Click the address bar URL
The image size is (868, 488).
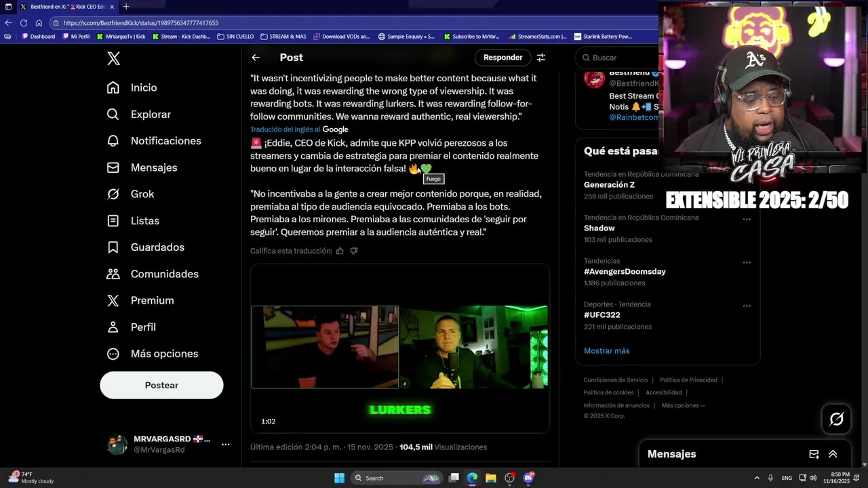[141, 22]
